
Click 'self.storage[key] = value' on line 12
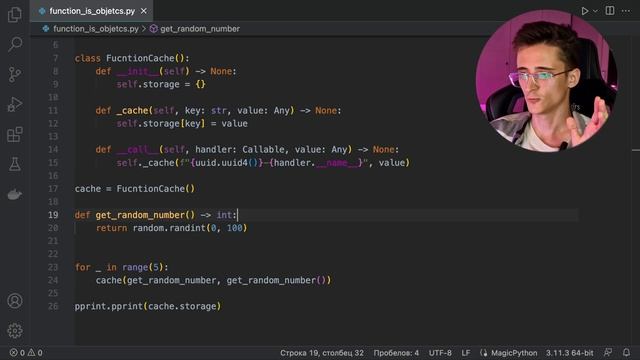[x=182, y=123]
